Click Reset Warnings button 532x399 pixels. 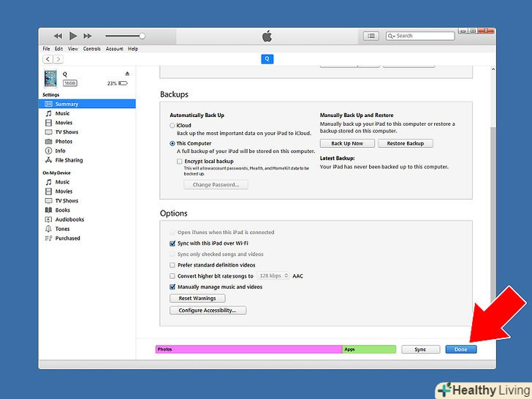197,298
